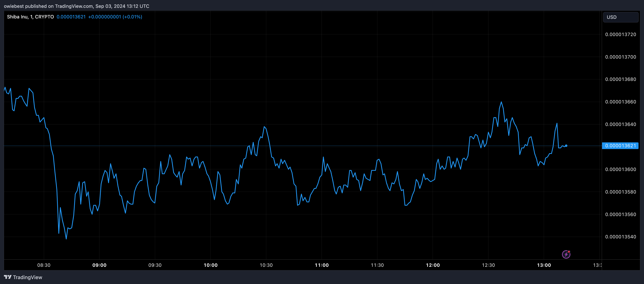
Task: Click the TradingView text at bottom
Action: (27, 277)
